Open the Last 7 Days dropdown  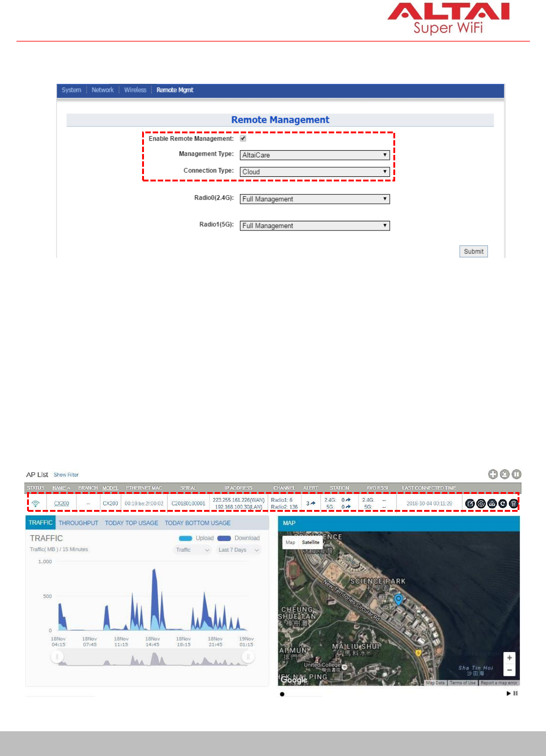pos(239,550)
